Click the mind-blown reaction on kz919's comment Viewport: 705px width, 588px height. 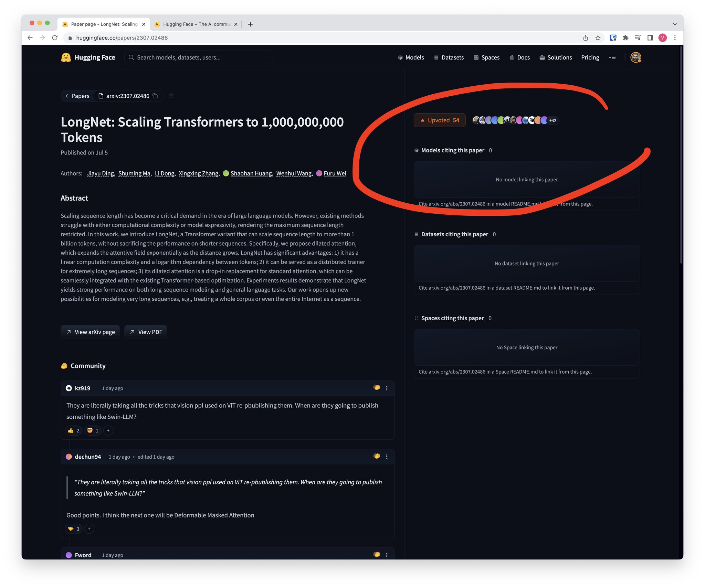(x=93, y=430)
